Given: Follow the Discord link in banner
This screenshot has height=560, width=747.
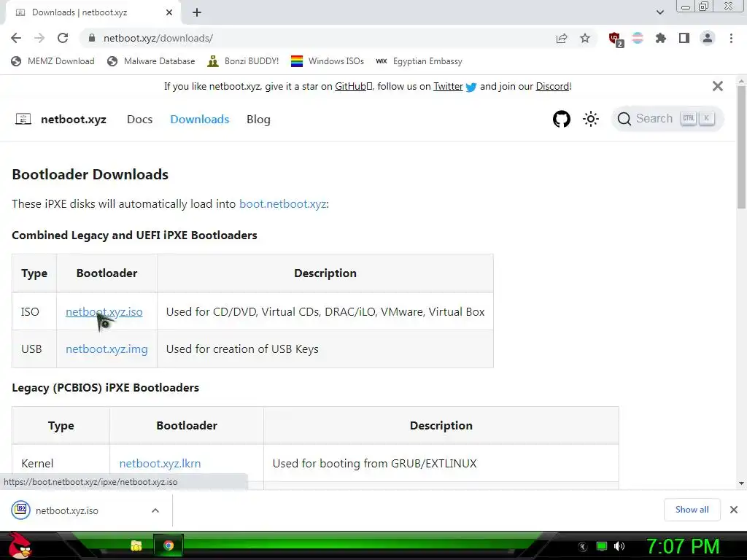Looking at the screenshot, I should [x=552, y=86].
